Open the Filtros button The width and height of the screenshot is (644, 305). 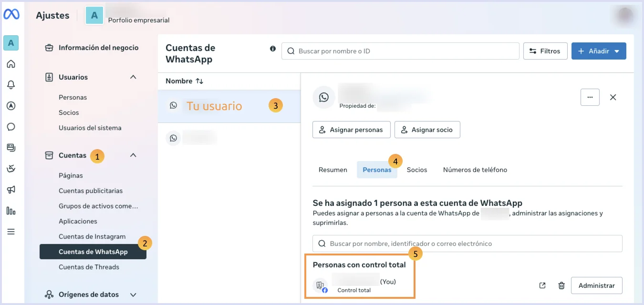click(545, 51)
